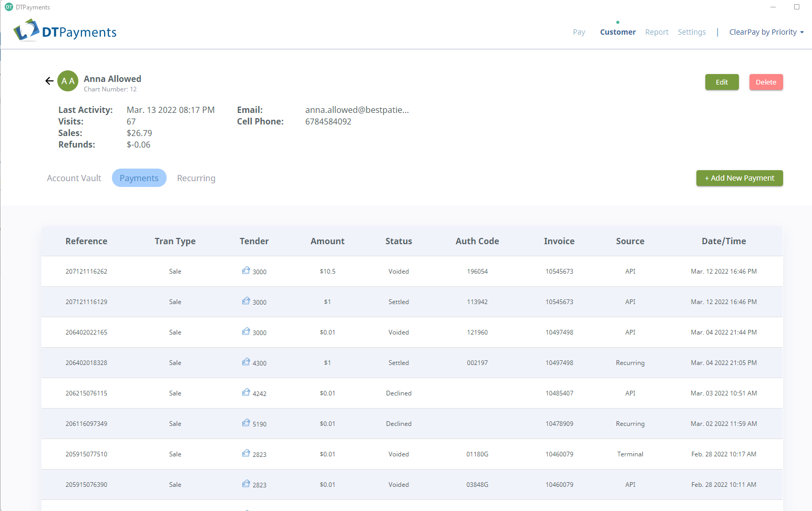Click the $10.5 amount cell
Image resolution: width=812 pixels, height=511 pixels.
point(327,272)
